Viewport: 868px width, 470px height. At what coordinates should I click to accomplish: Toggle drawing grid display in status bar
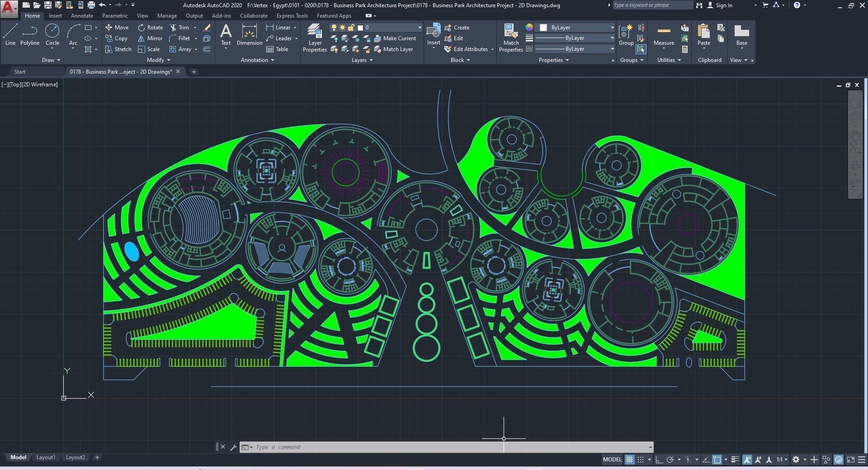629,460
